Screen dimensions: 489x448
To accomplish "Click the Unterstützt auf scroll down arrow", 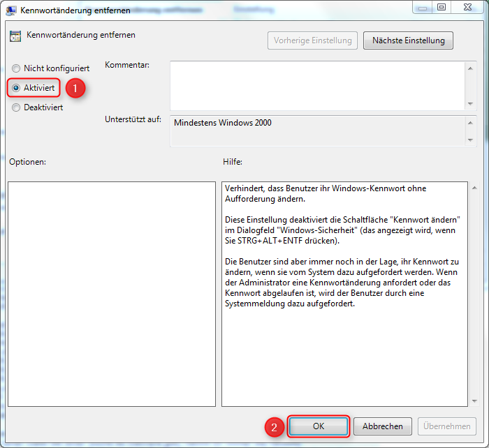I will pyautogui.click(x=470, y=140).
